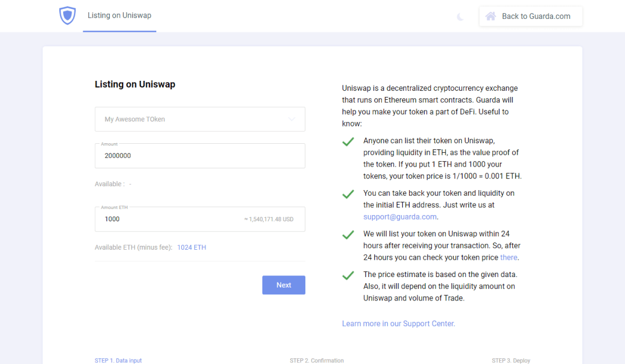This screenshot has height=364, width=625.
Task: Focus the Amount ETH input field
Action: (x=200, y=219)
